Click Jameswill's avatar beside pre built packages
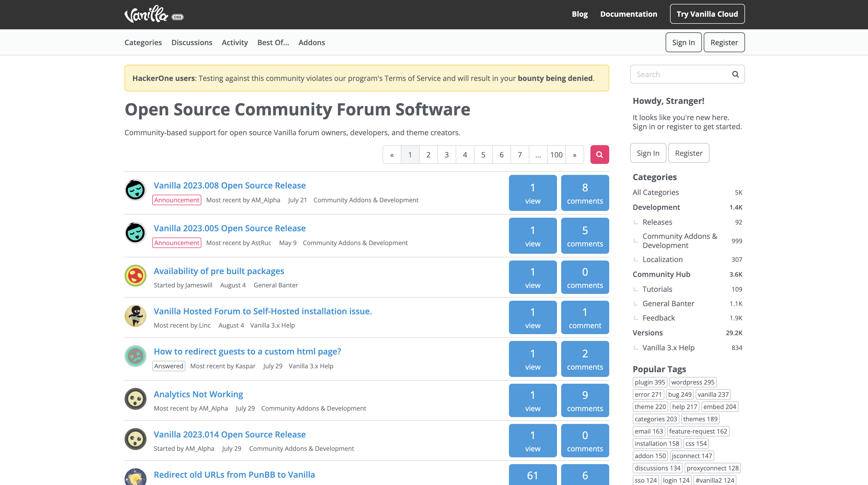This screenshot has width=868, height=485. tap(136, 275)
